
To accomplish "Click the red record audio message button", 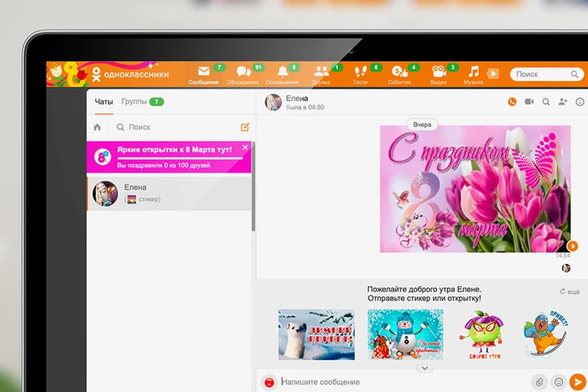I will coord(269,382).
